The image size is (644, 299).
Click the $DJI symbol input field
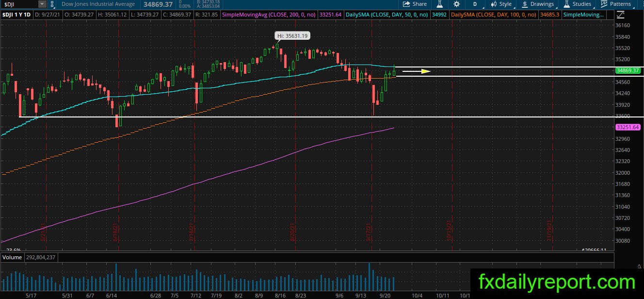pos(19,4)
